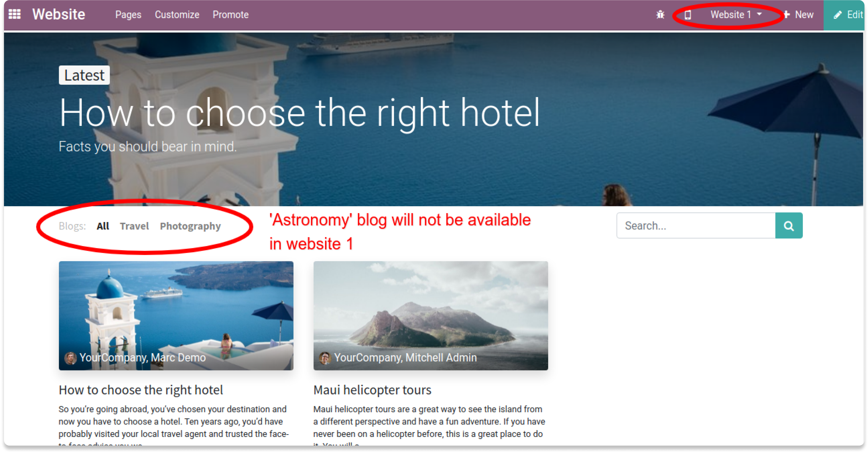Click the plus New content button
This screenshot has height=453, width=868.
(x=799, y=14)
